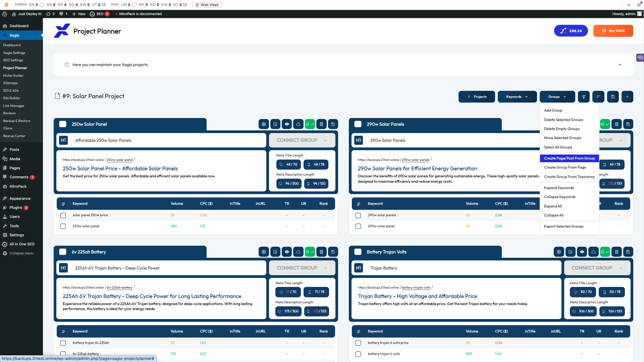Open Web Vitals in SEO toolbar
Viewport: 644px width, 362px height.
tap(207, 5)
